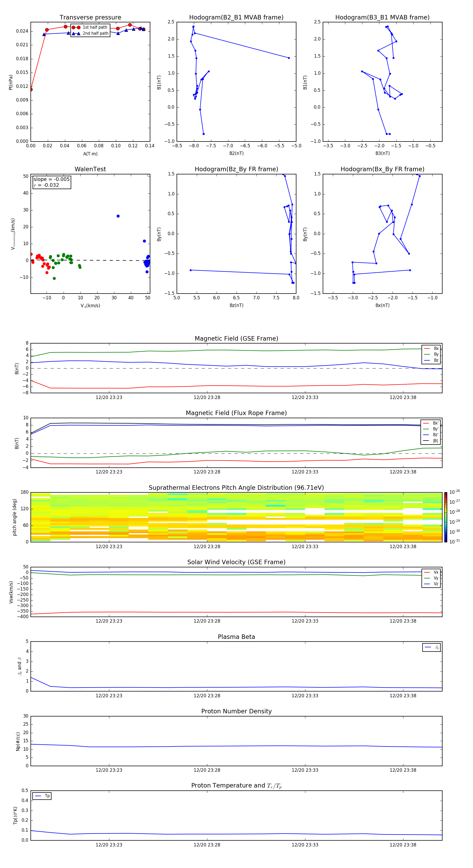Click the "Np(#/cc)" y-axis label
This screenshot has height=868, width=473.
tap(18, 741)
